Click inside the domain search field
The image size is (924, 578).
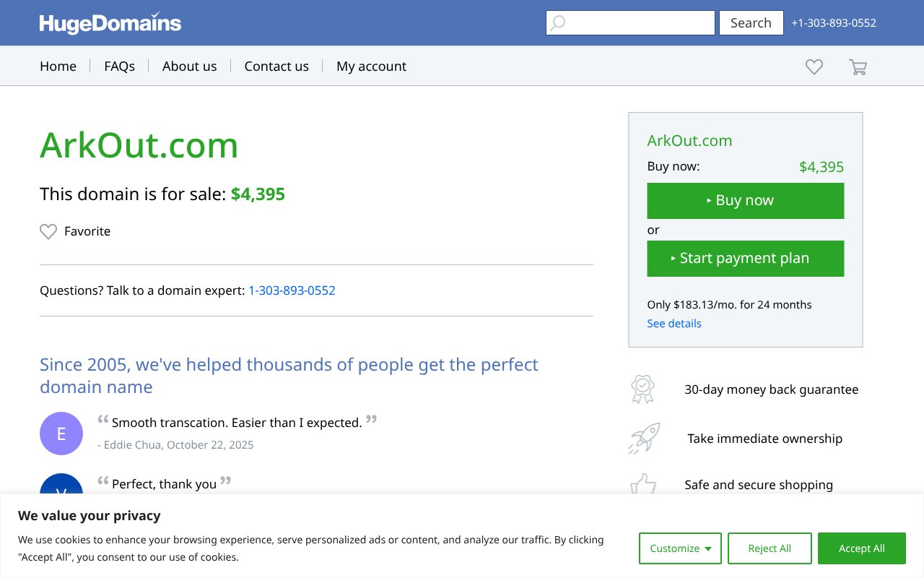(635, 22)
